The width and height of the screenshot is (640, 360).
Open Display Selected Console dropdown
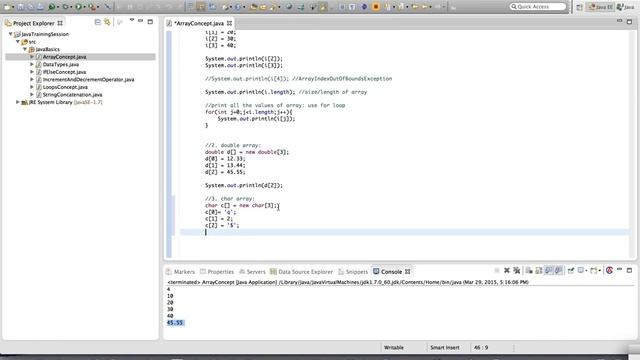click(587, 270)
